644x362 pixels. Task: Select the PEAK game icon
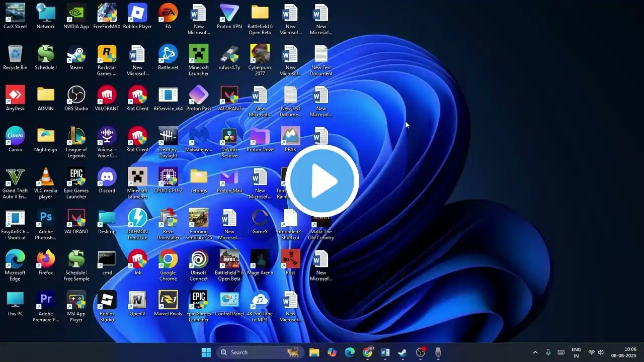pyautogui.click(x=290, y=139)
